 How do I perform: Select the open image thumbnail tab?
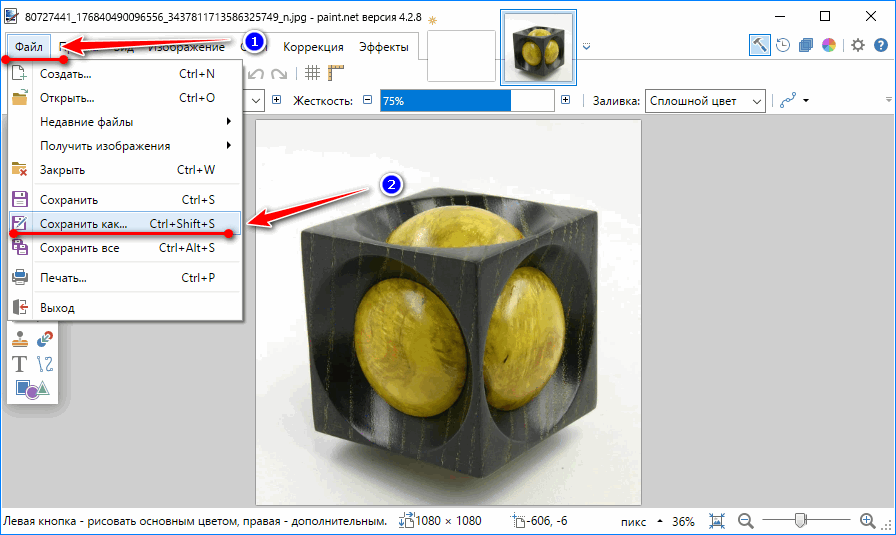[x=538, y=46]
